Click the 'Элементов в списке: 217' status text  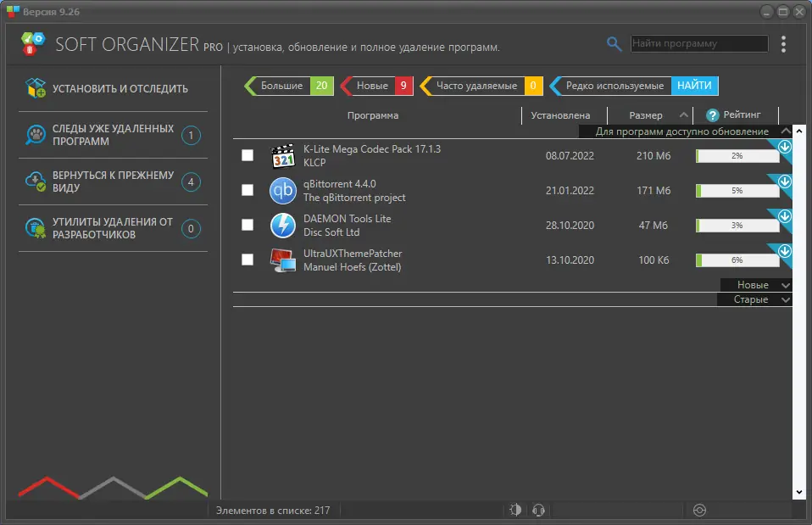[273, 511]
